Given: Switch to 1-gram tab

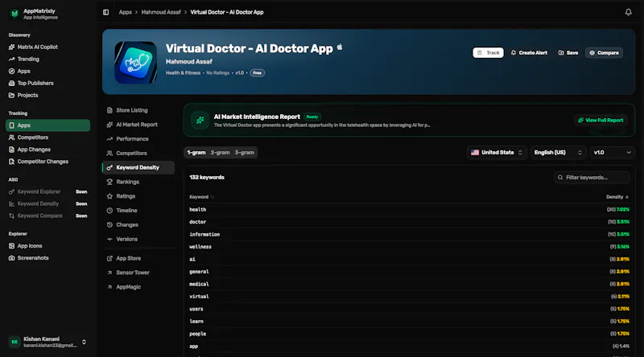Looking at the screenshot, I should pyautogui.click(x=196, y=153).
